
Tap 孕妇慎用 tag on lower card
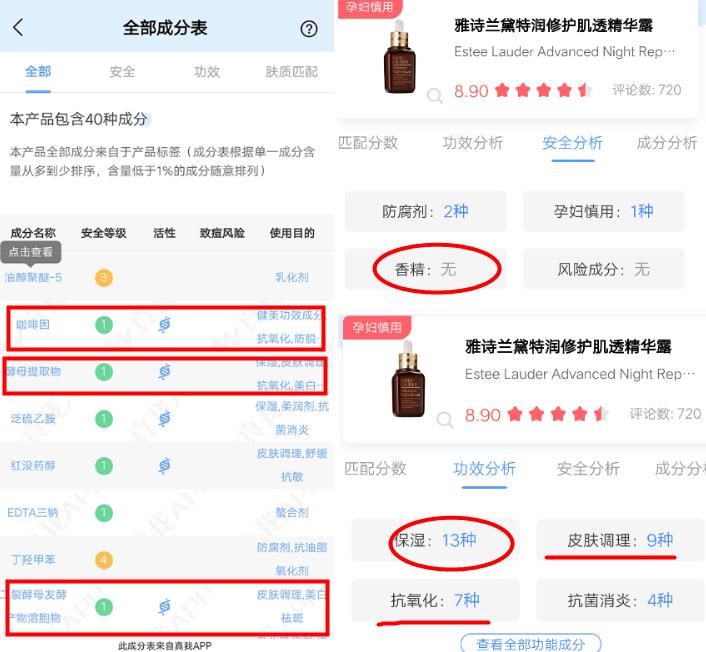pyautogui.click(x=377, y=327)
